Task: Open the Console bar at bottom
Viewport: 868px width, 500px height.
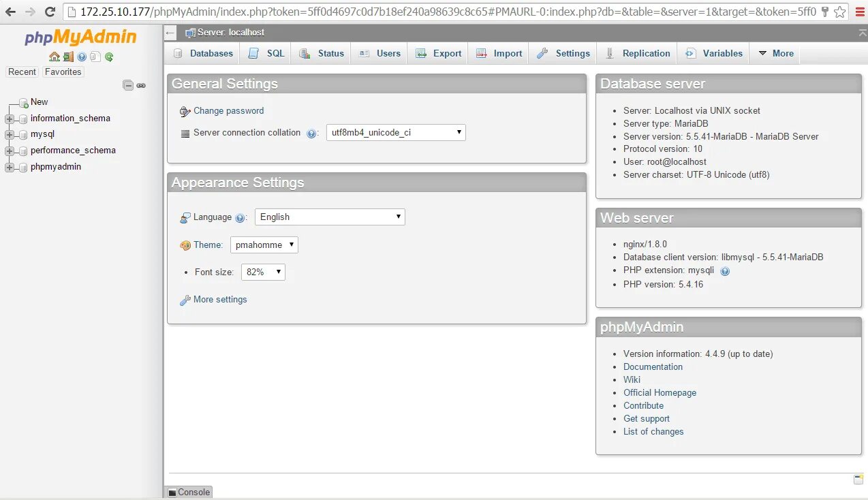Action: coord(189,493)
